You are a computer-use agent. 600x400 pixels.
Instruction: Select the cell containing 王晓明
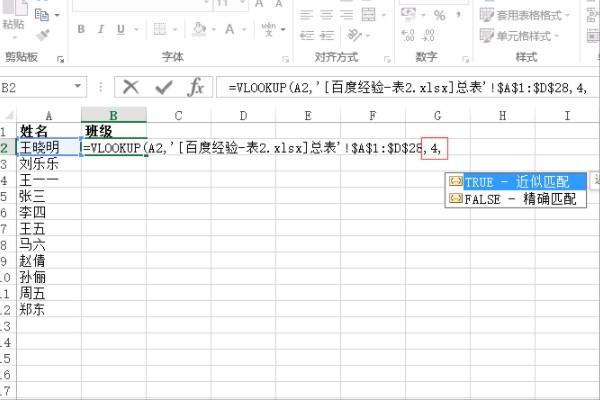(49, 147)
